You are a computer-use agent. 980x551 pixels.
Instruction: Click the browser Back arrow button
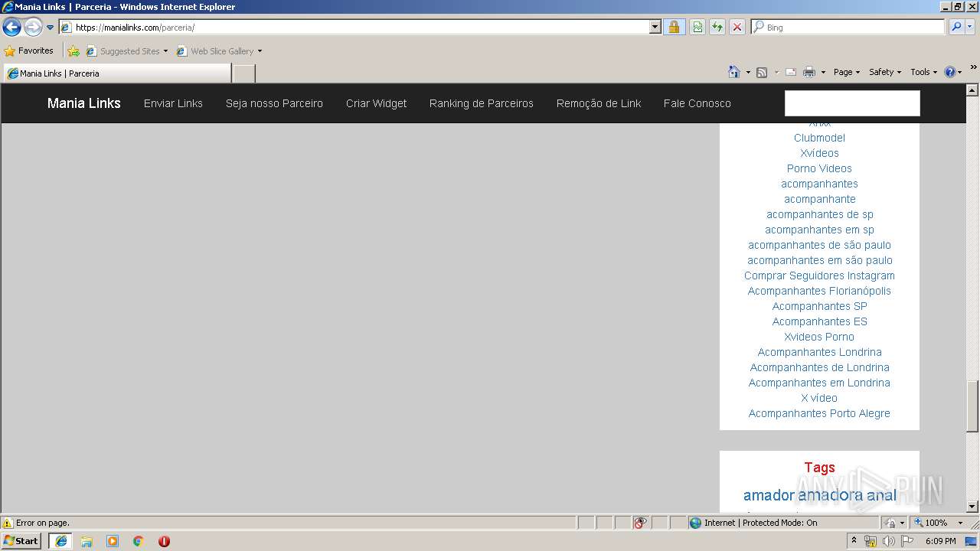click(11, 28)
